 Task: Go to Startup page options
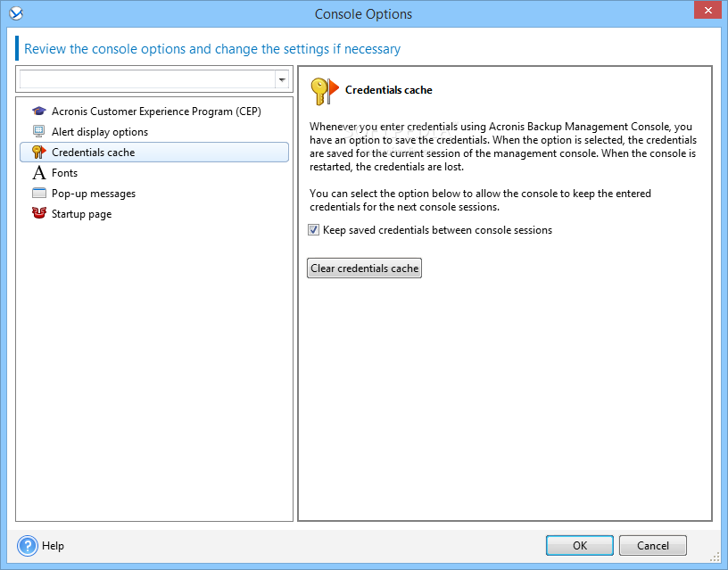(81, 214)
